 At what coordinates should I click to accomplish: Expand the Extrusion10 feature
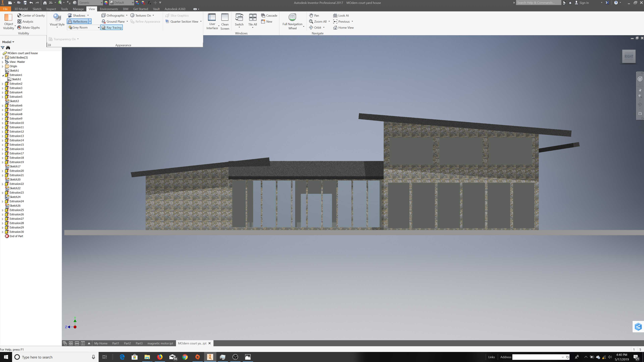coord(3,123)
